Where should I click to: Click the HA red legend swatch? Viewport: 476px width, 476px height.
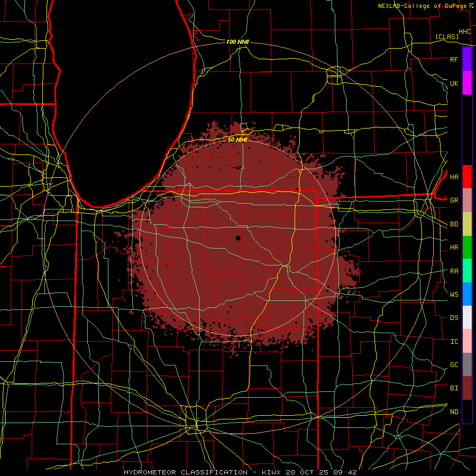(467, 177)
